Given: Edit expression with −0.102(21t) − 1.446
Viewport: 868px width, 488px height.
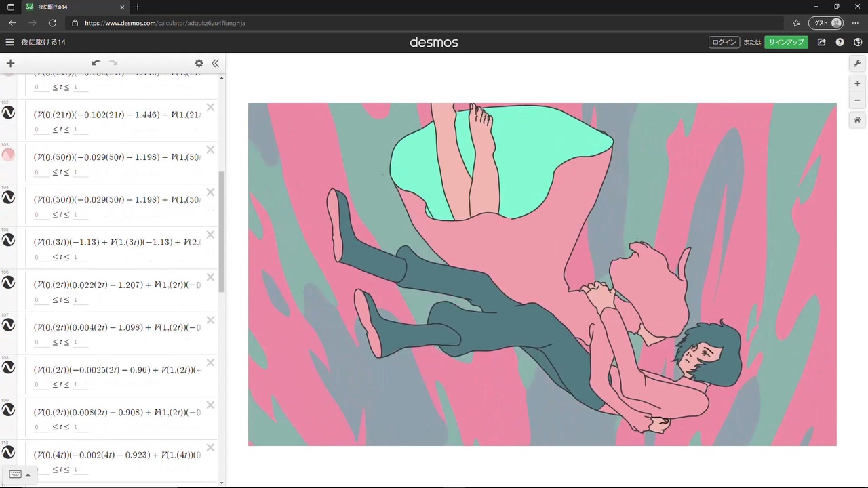Looking at the screenshot, I should tap(117, 115).
